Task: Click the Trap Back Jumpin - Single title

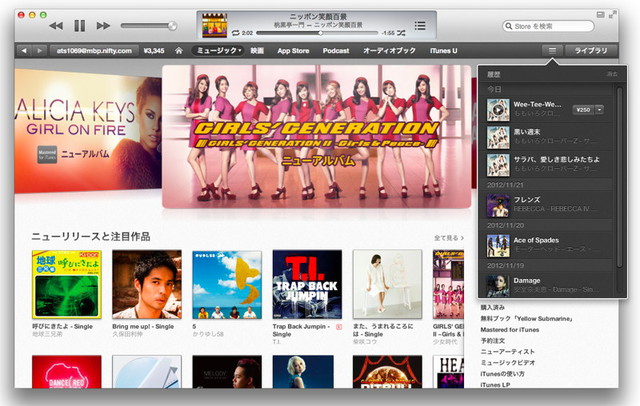Action: click(299, 330)
